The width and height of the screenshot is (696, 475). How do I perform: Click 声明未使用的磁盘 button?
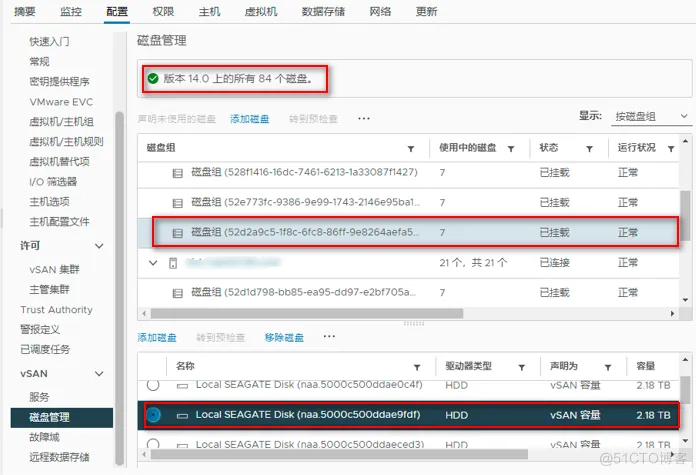177,119
